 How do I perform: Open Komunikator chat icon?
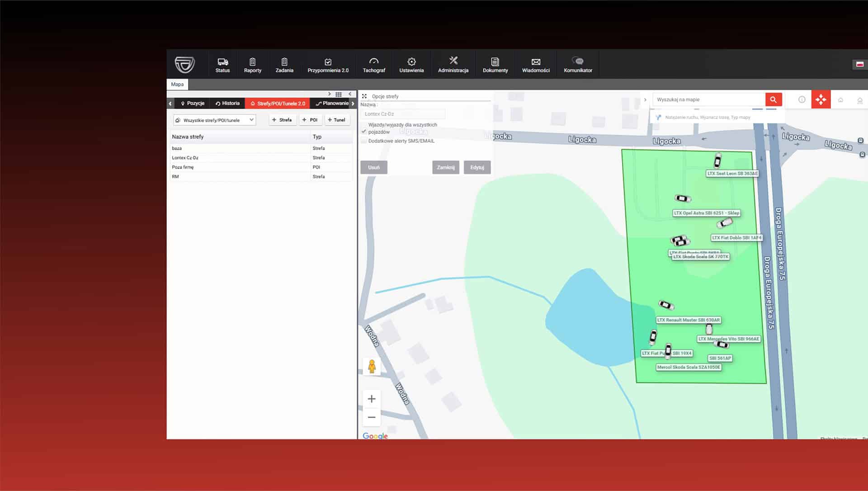pyautogui.click(x=577, y=61)
